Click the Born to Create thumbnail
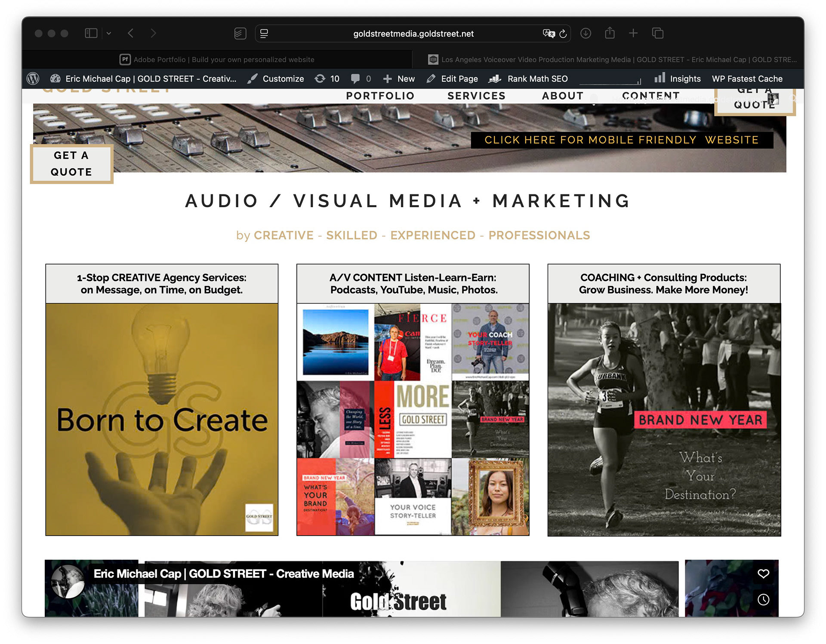The width and height of the screenshot is (826, 644). click(x=162, y=419)
